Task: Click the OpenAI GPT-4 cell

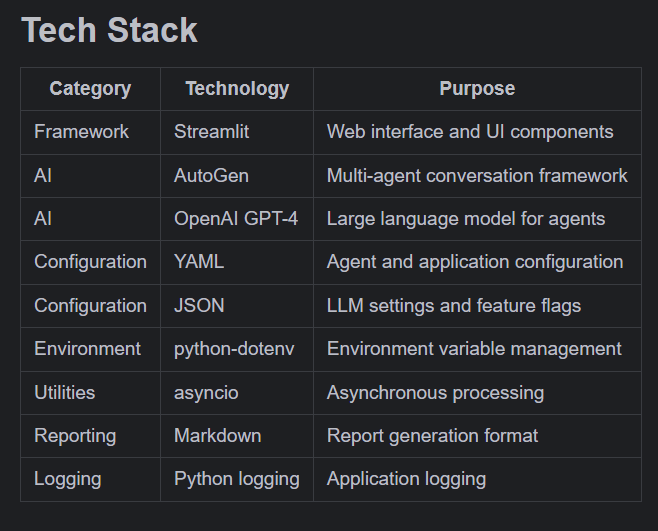Action: pyautogui.click(x=237, y=219)
